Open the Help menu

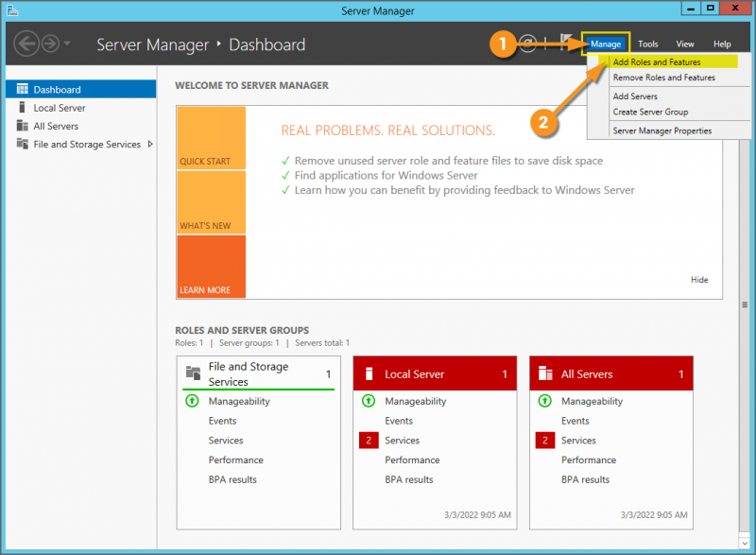[722, 43]
